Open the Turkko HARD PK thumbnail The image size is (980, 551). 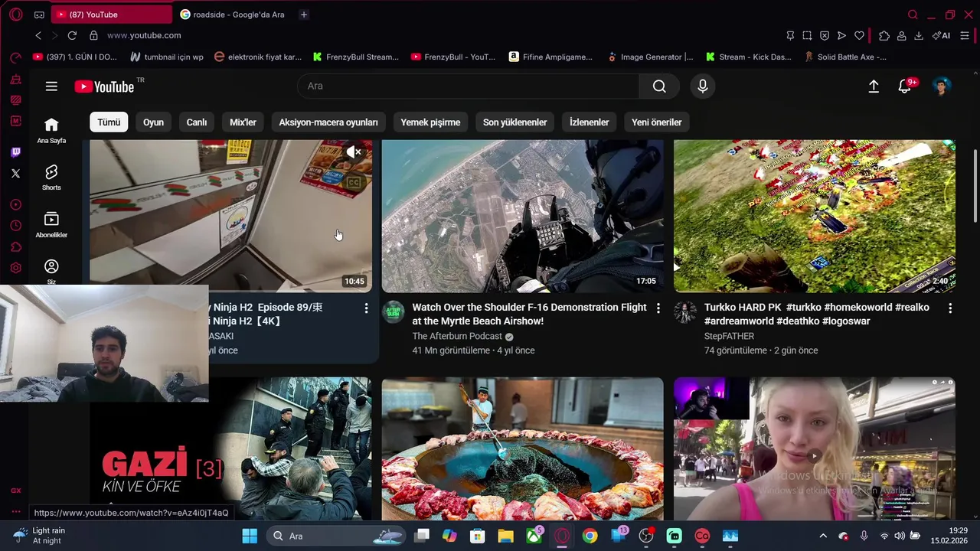click(815, 216)
